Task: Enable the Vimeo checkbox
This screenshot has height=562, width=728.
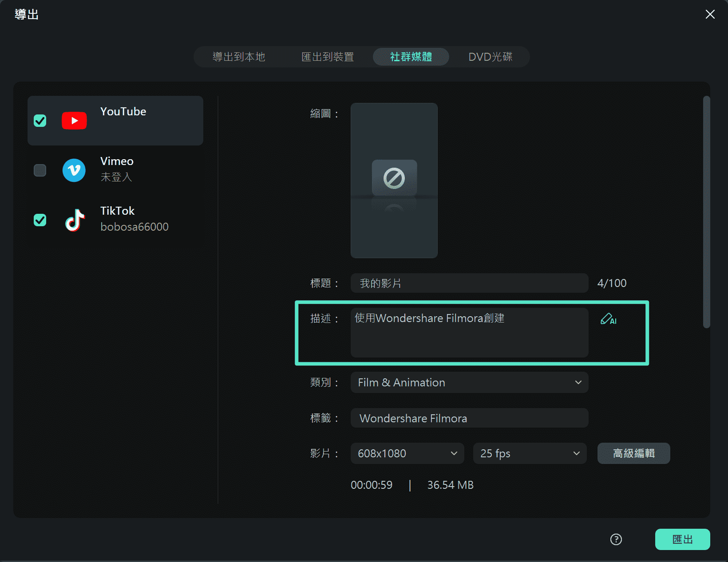Action: [40, 170]
